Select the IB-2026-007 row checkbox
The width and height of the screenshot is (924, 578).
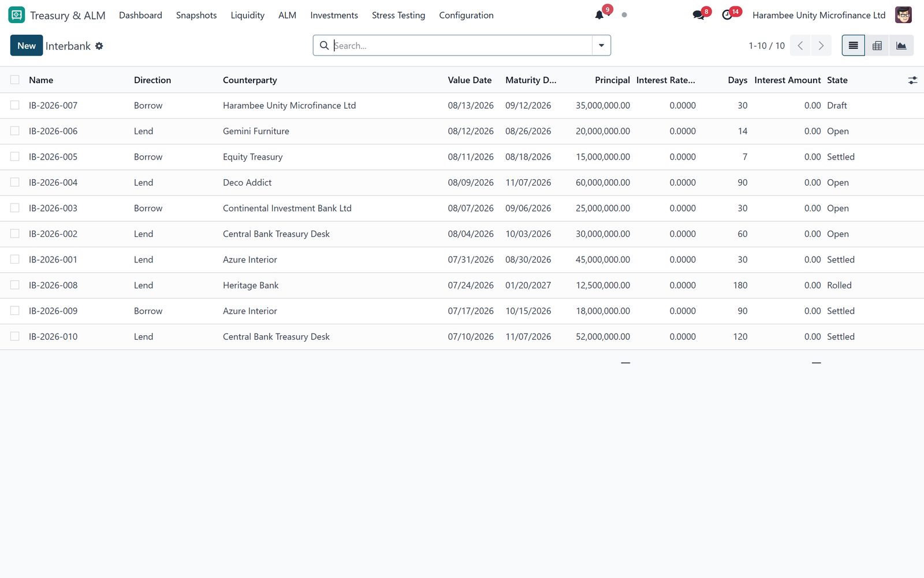tap(15, 105)
